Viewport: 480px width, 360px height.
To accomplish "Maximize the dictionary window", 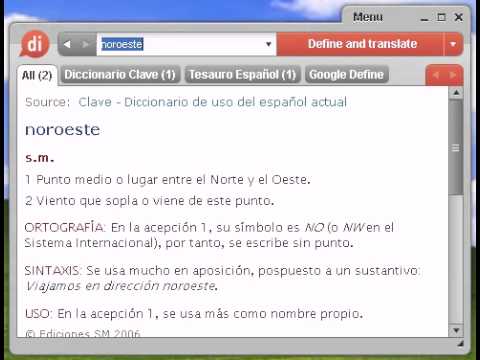I will tap(441, 17).
